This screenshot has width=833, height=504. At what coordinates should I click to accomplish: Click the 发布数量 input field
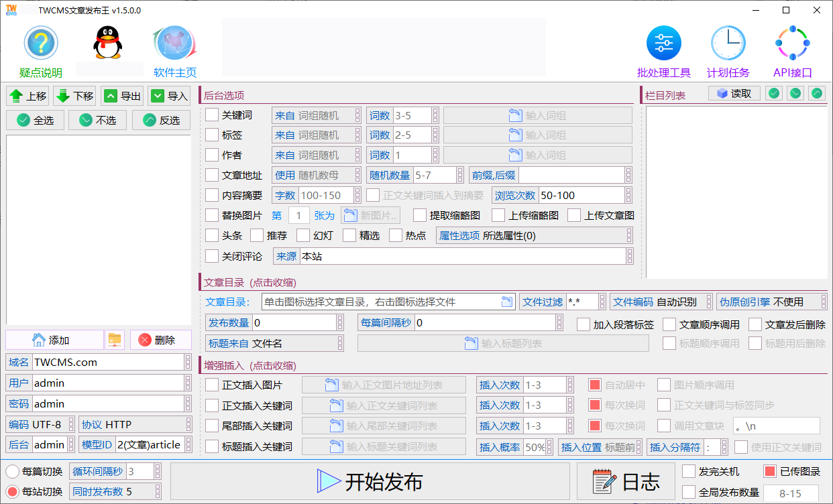[274, 322]
